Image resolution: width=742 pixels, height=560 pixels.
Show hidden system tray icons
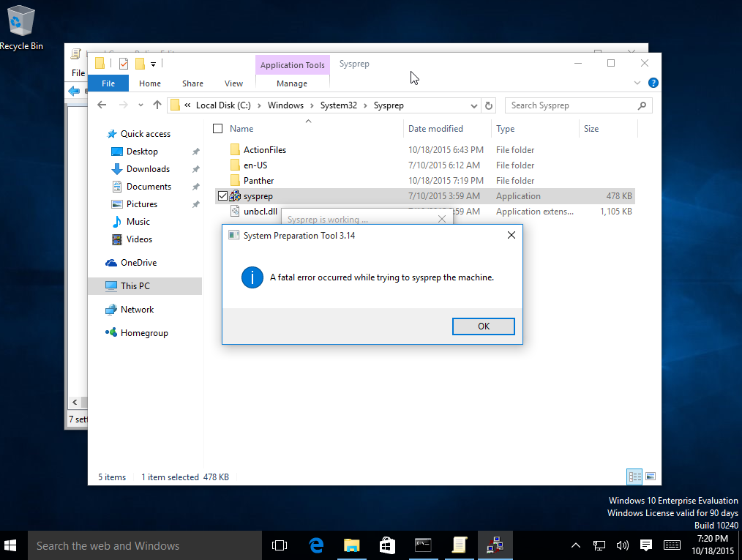[x=575, y=545]
